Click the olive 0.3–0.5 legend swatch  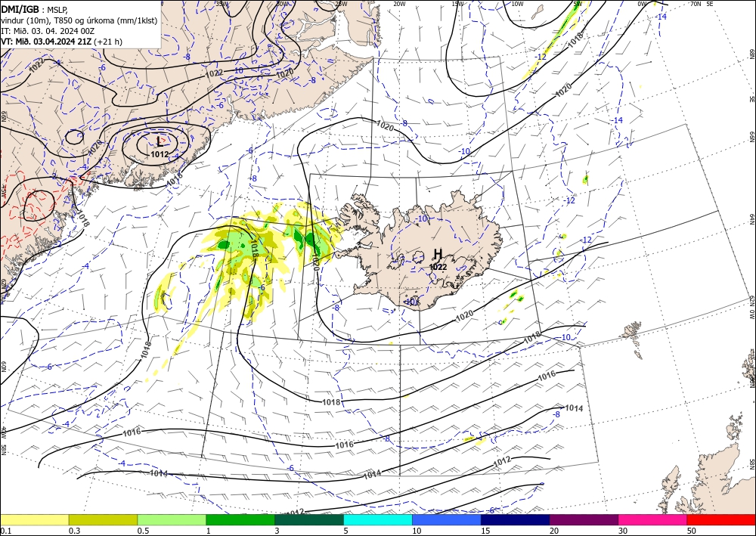(103, 519)
